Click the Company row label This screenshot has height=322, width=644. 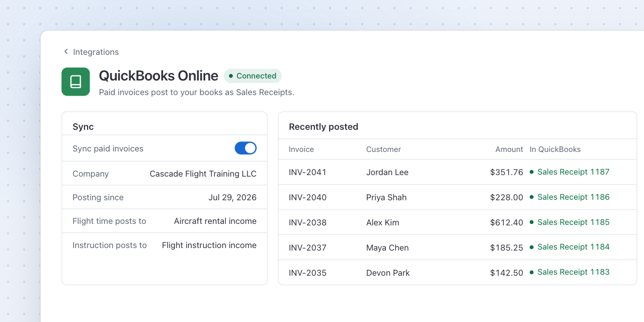(x=91, y=174)
